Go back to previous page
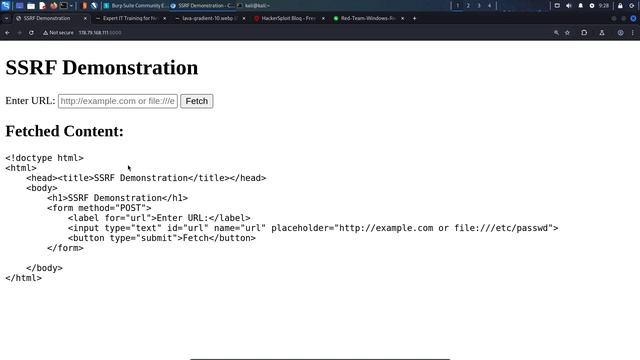The height and width of the screenshot is (360, 640). [7, 33]
